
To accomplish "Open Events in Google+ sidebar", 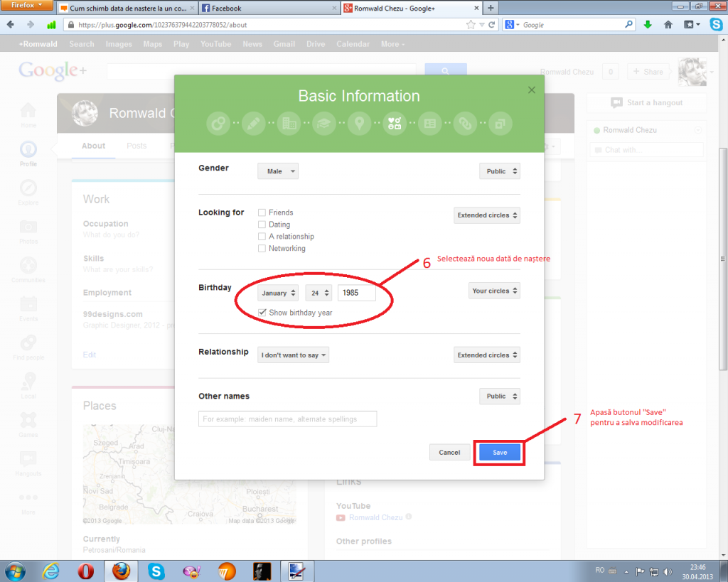I will tap(28, 308).
